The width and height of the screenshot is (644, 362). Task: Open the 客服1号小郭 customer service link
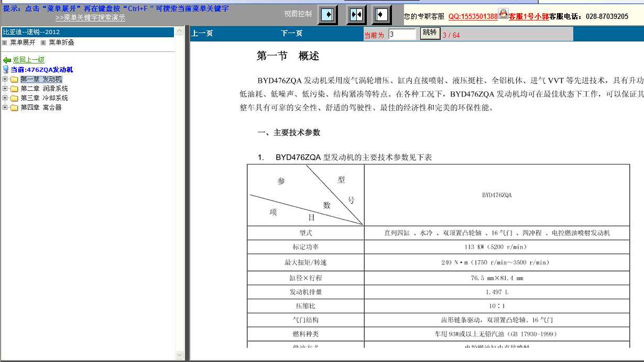529,17
